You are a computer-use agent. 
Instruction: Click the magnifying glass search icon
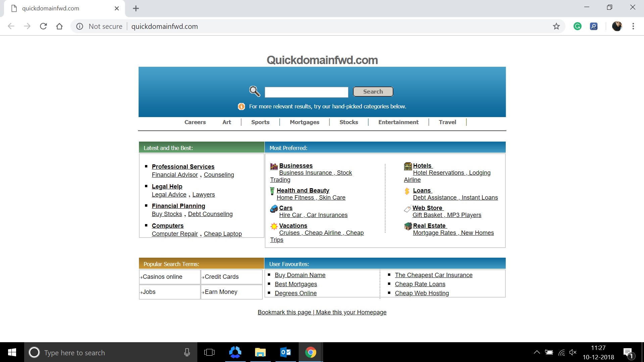click(254, 91)
